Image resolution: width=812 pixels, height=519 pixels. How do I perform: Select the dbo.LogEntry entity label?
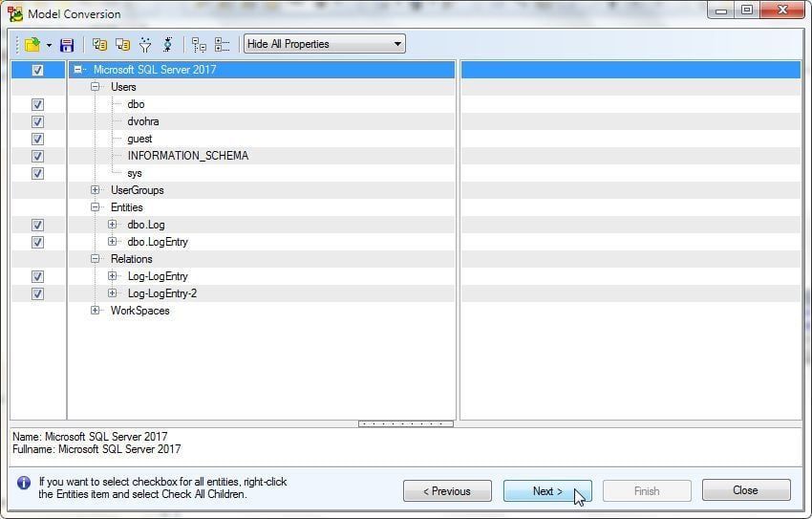(x=158, y=242)
